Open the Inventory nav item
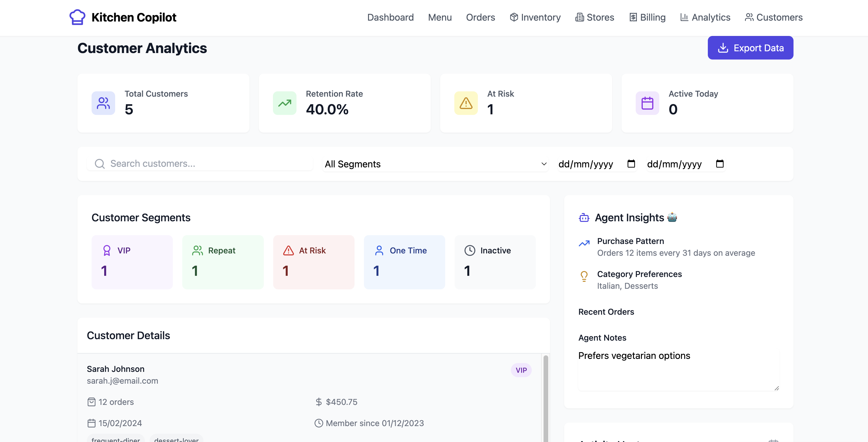 (x=535, y=17)
